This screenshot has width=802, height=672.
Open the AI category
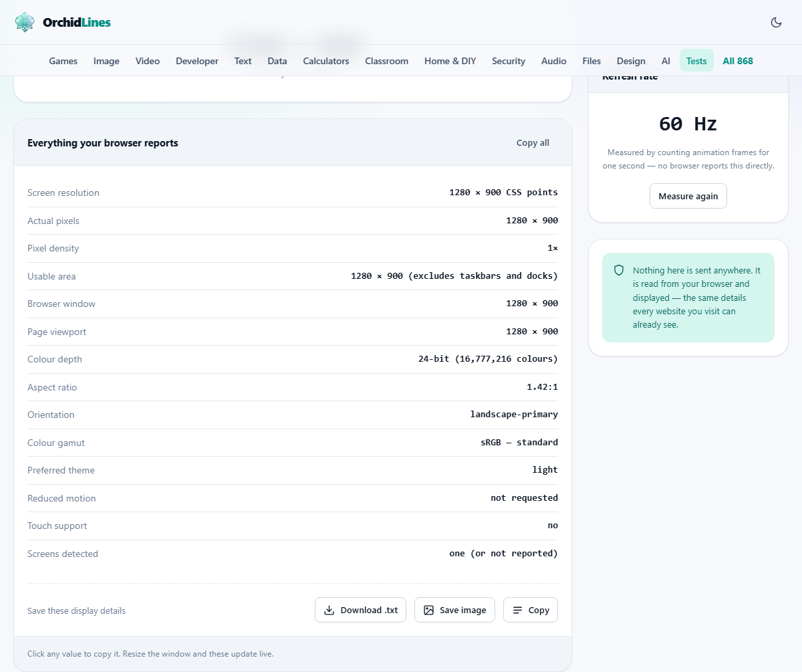pos(666,61)
